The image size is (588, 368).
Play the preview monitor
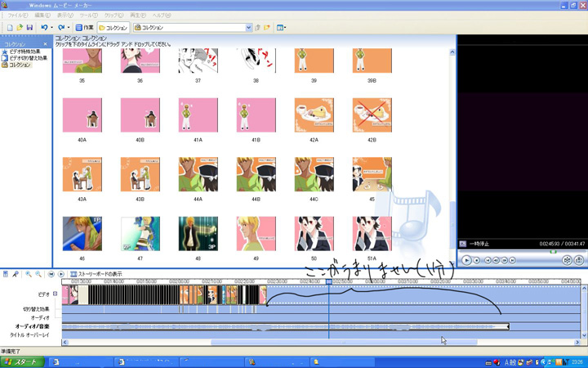[466, 260]
